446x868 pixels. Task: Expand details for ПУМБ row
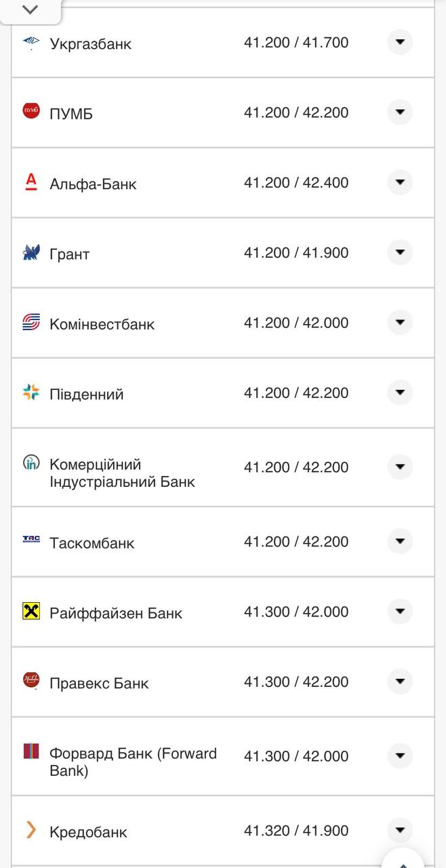400,113
